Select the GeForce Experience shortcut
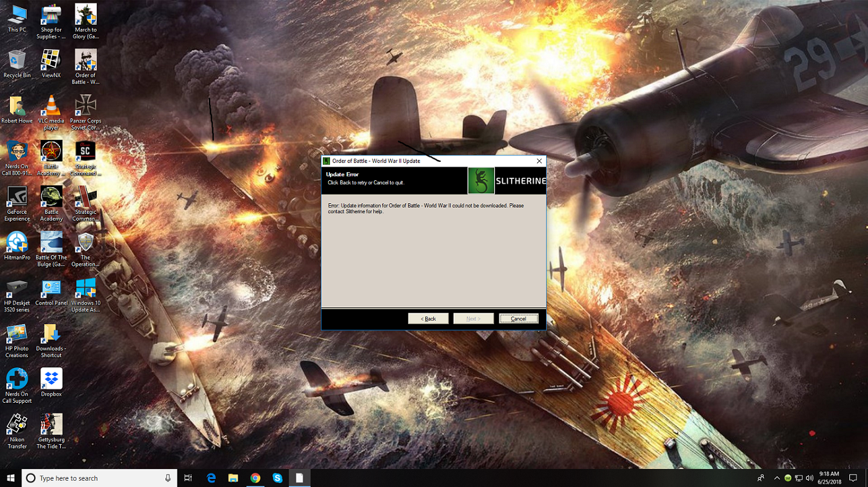 pos(17,204)
